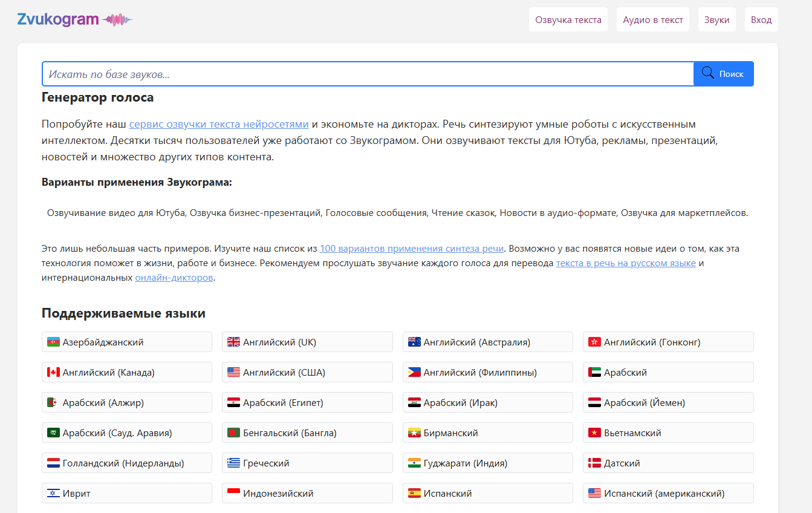The image size is (812, 513).
Task: Open сервис озвучки текста нейросетями link
Action: click(x=218, y=124)
